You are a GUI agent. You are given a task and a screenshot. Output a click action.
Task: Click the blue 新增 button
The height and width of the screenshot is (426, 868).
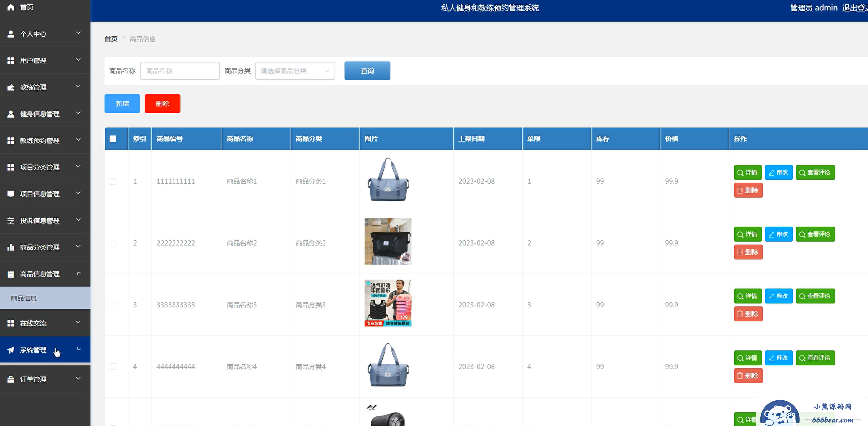(x=122, y=104)
